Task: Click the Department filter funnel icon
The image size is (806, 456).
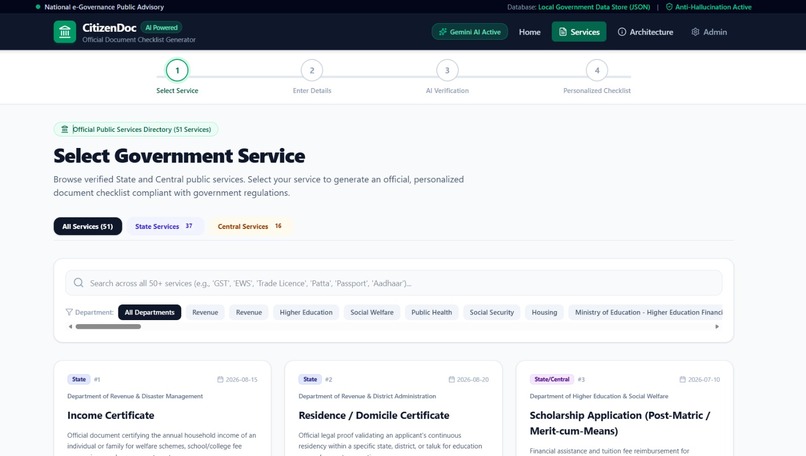Action: pyautogui.click(x=69, y=312)
